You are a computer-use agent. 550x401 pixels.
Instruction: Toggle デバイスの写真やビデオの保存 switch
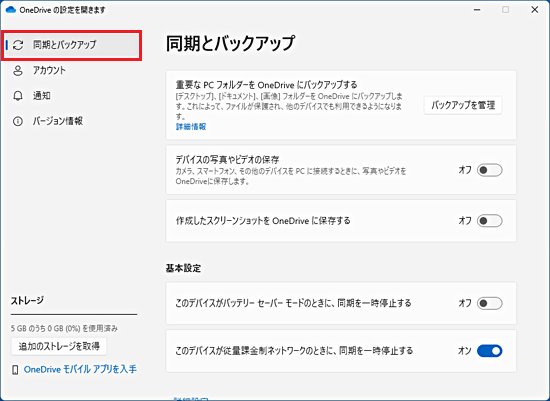[490, 170]
